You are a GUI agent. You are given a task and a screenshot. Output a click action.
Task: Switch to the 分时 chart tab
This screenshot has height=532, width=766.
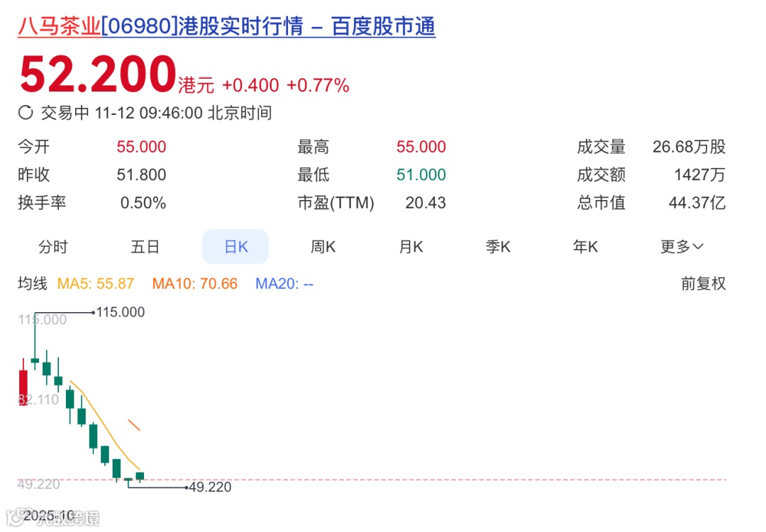point(52,247)
